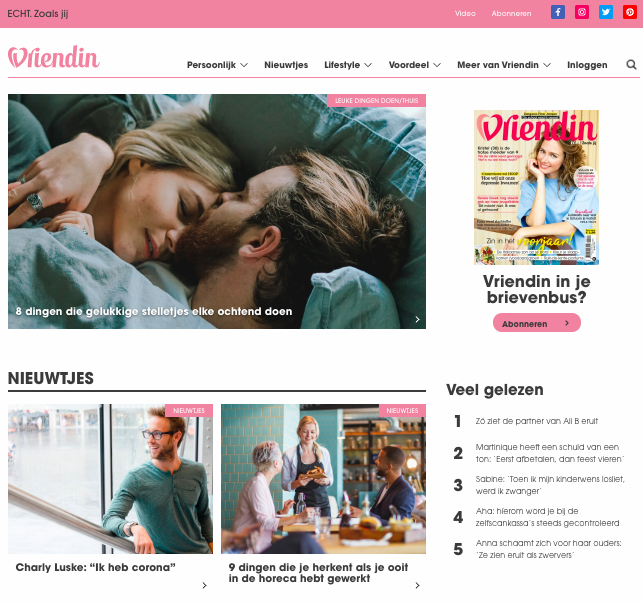Open the Nieuwtjes menu item
643x602 pixels.
(x=286, y=65)
